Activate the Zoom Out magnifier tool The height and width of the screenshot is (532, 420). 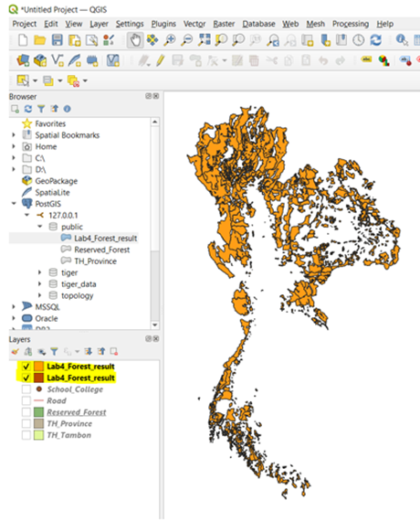coord(186,40)
